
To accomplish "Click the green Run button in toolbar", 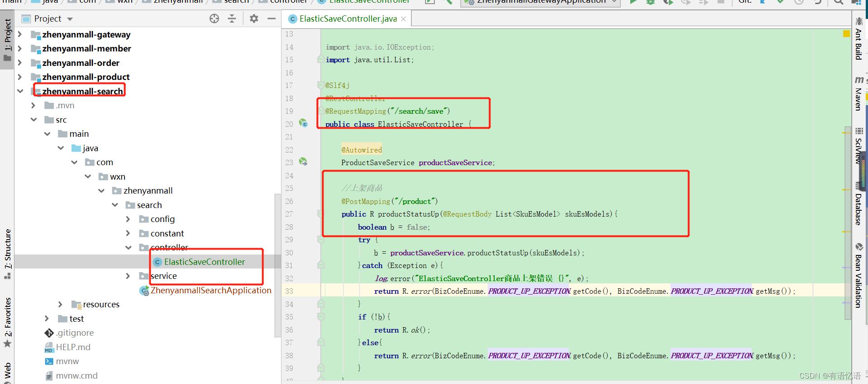I will click(x=633, y=2).
